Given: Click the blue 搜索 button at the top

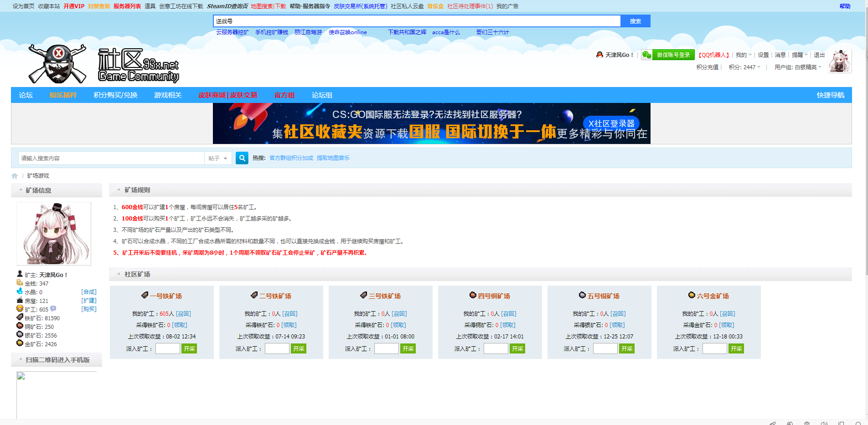Looking at the screenshot, I should click(x=635, y=21).
